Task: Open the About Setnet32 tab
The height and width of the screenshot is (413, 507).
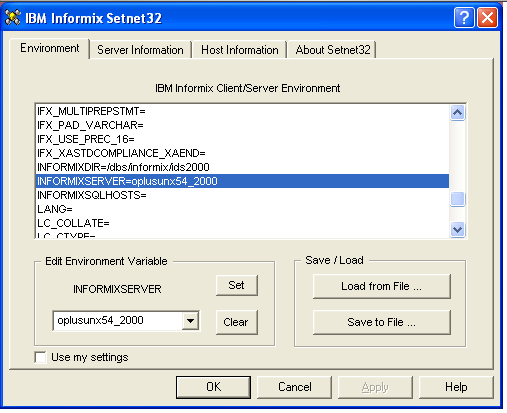Action: tap(333, 50)
